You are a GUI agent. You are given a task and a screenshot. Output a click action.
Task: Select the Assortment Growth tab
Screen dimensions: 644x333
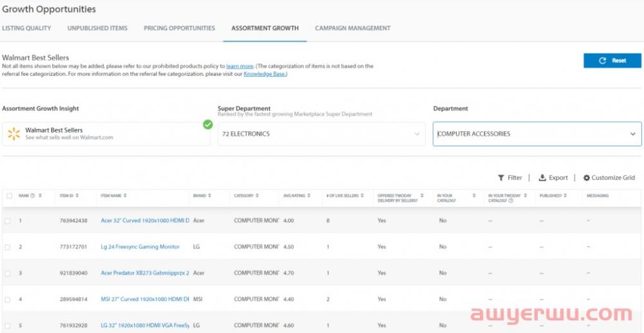coord(265,28)
